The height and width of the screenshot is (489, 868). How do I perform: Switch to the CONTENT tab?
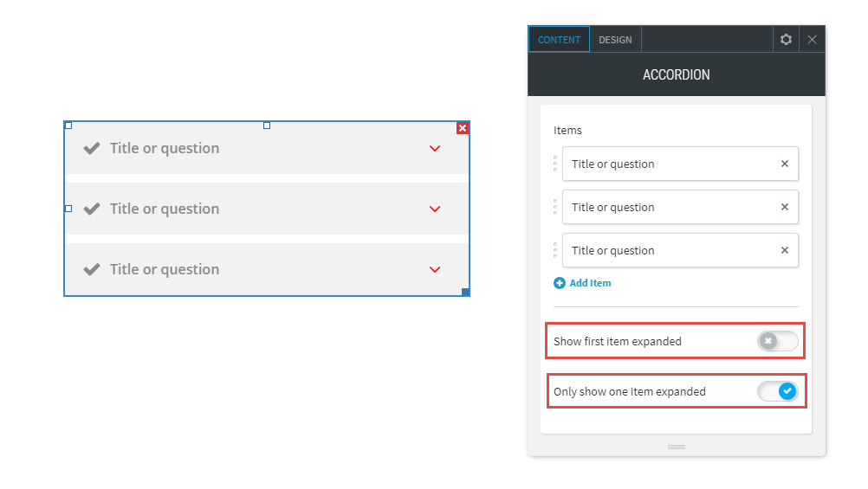coord(559,40)
